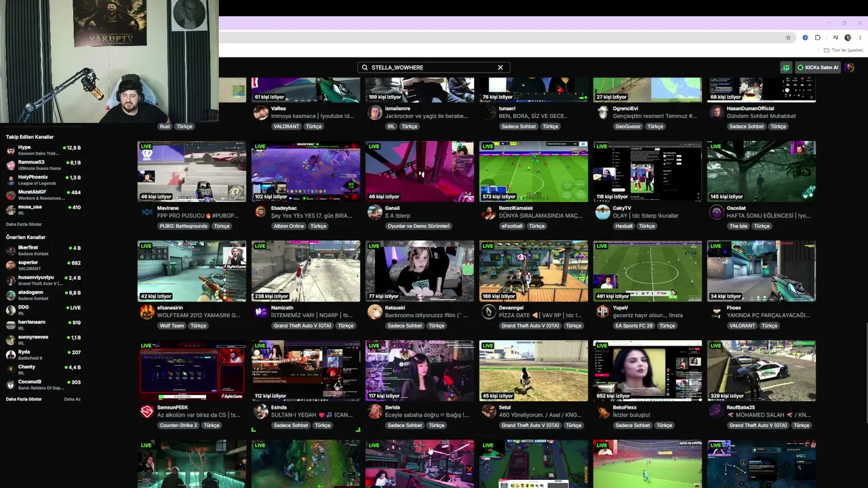
Task: Open the superior recommended channel
Action: 44,266
